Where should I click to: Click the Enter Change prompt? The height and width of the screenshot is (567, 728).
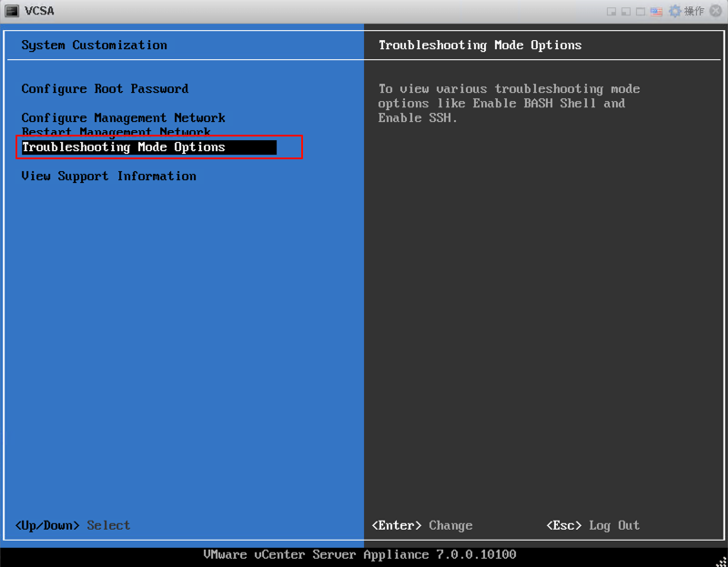(x=423, y=525)
